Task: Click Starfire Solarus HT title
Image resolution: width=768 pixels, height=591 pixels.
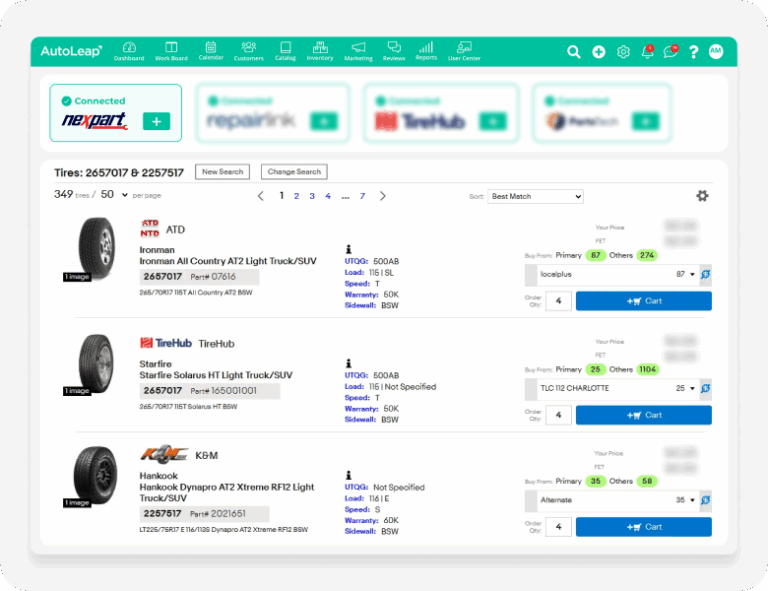Action: point(216,375)
